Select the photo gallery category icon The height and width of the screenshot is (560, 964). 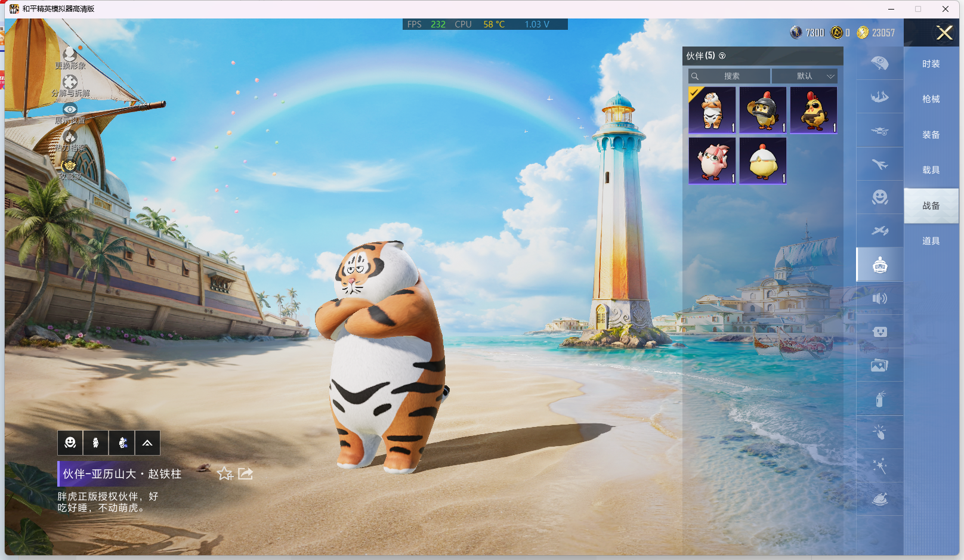pyautogui.click(x=880, y=365)
